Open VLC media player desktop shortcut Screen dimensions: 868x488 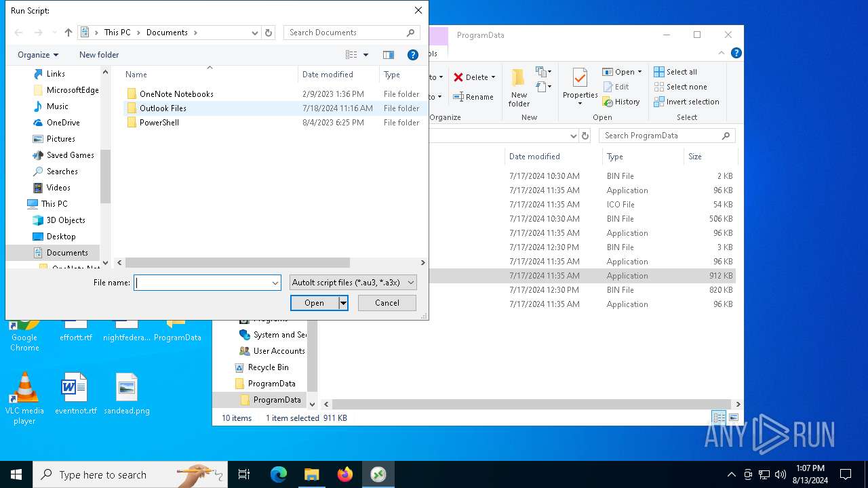(24, 399)
